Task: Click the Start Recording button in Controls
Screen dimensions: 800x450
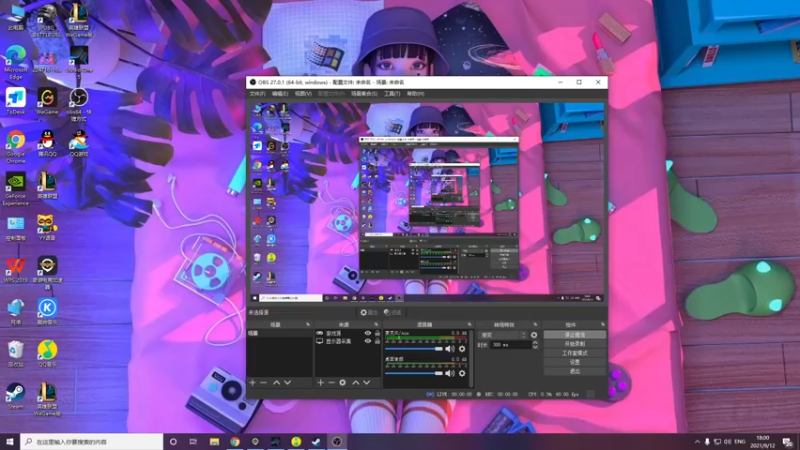Action: [574, 344]
